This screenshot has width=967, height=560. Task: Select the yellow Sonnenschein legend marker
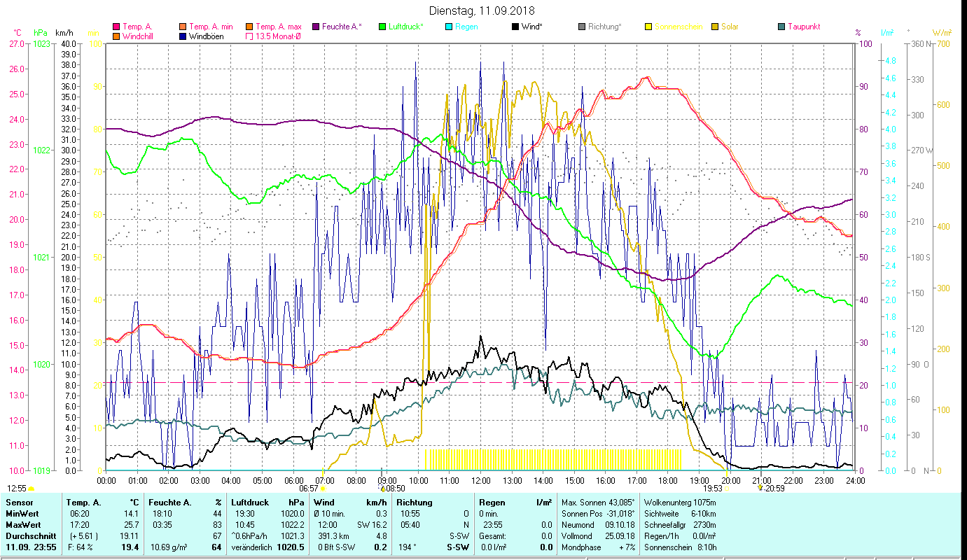[x=648, y=27]
